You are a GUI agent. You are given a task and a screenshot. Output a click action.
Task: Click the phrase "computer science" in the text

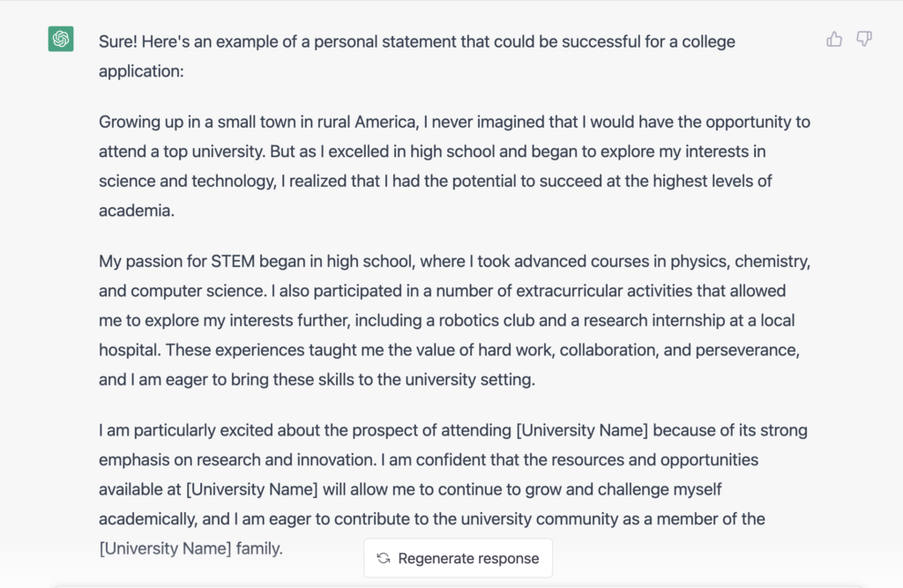click(x=198, y=291)
